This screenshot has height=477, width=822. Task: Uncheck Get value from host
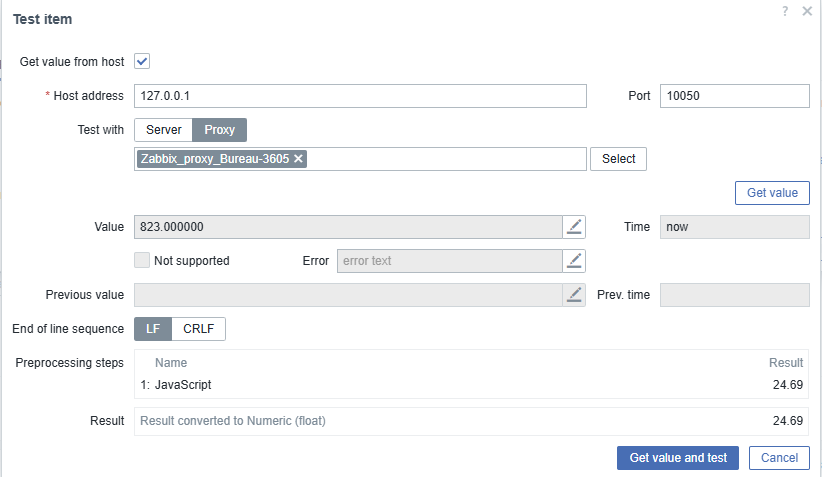click(x=142, y=62)
